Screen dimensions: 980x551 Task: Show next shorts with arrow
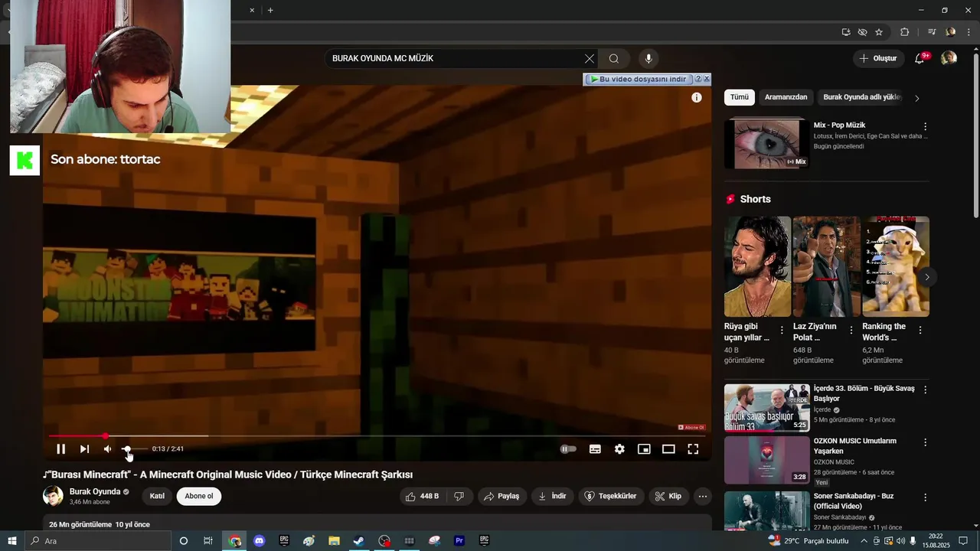click(x=927, y=277)
